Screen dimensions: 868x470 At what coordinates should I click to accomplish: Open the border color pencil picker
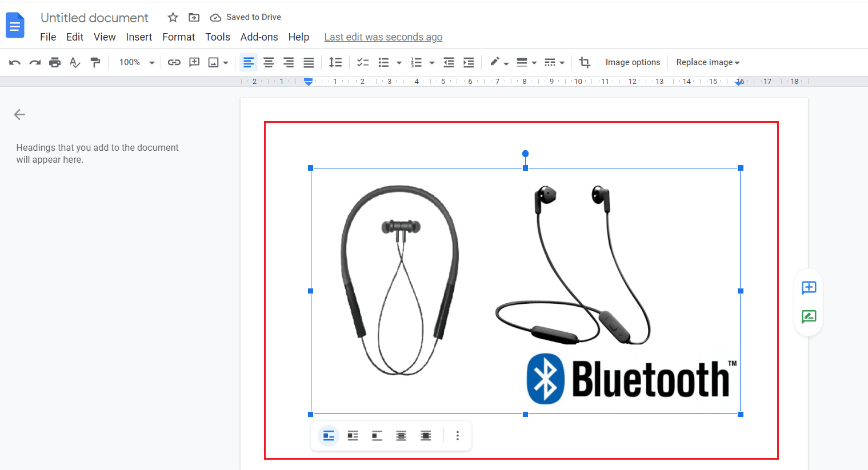coord(498,62)
